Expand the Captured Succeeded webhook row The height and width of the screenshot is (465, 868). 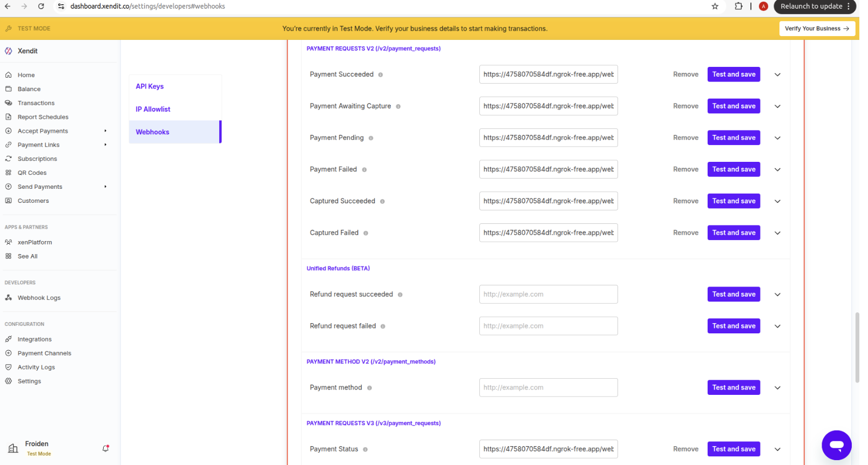(777, 201)
